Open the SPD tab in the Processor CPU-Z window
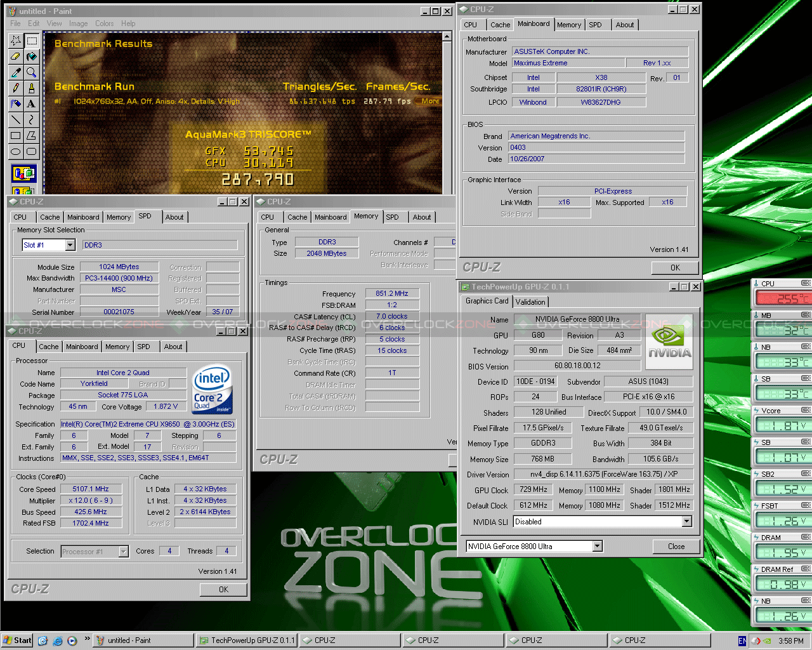Image resolution: width=812 pixels, height=650 pixels. tap(144, 347)
